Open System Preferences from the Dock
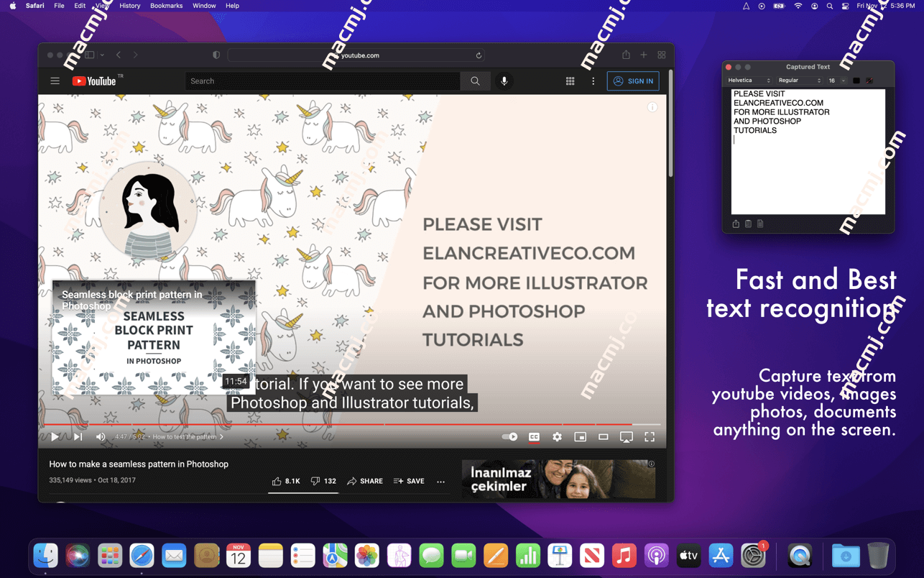This screenshot has height=578, width=924. pyautogui.click(x=753, y=556)
